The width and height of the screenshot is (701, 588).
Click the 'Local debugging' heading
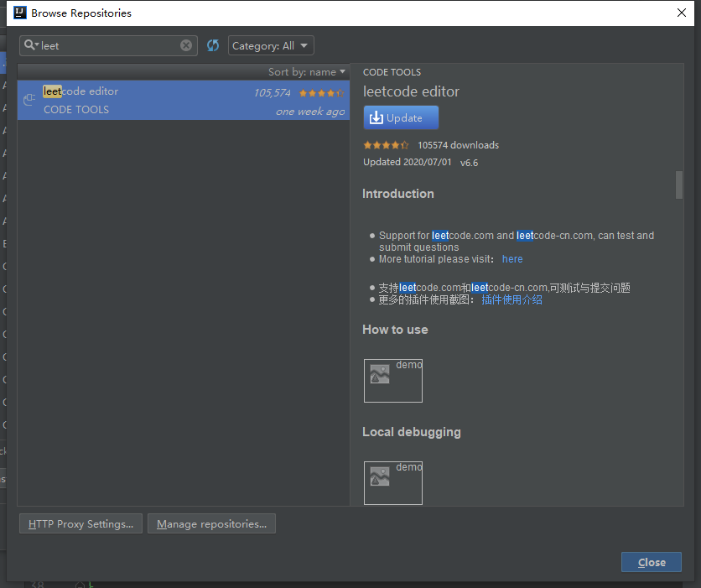[412, 432]
